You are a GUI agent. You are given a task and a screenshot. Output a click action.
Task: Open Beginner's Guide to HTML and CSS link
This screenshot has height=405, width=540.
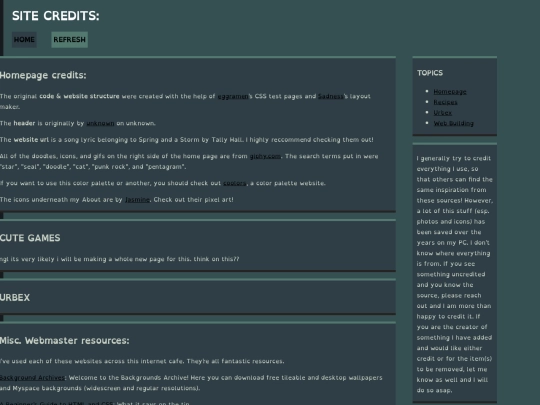click(57, 403)
